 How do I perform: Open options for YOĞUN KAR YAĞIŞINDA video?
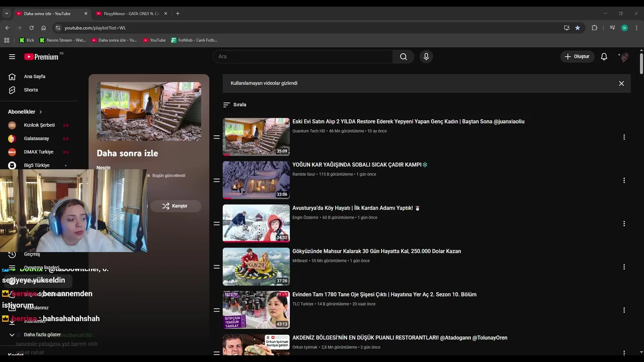coord(624,180)
